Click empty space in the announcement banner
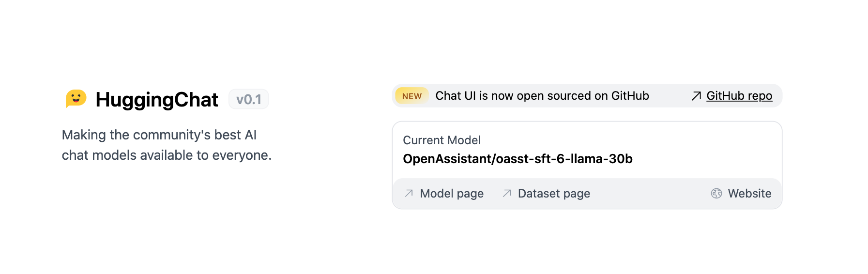The width and height of the screenshot is (868, 274). [x=670, y=96]
